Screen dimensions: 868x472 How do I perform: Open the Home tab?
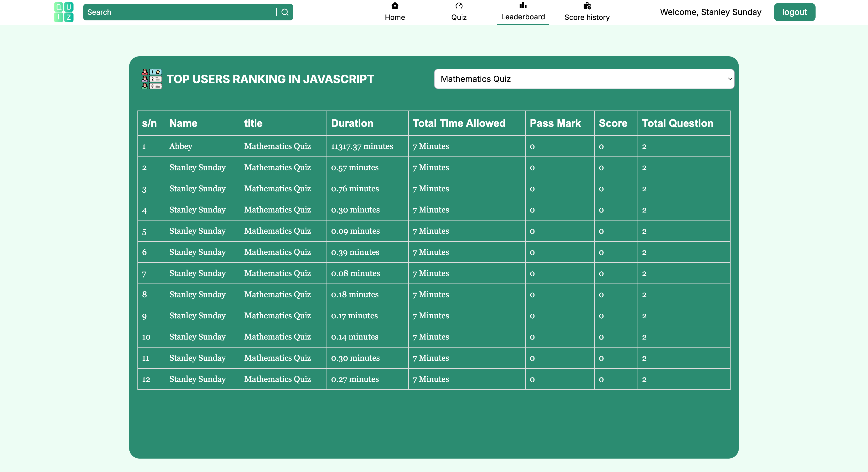[x=395, y=17]
